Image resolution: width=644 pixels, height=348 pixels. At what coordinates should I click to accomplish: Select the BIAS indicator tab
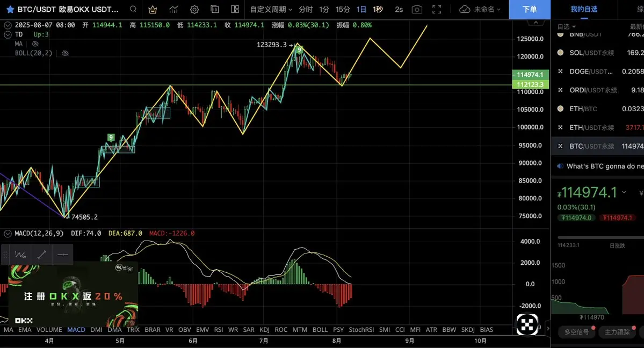pyautogui.click(x=486, y=330)
